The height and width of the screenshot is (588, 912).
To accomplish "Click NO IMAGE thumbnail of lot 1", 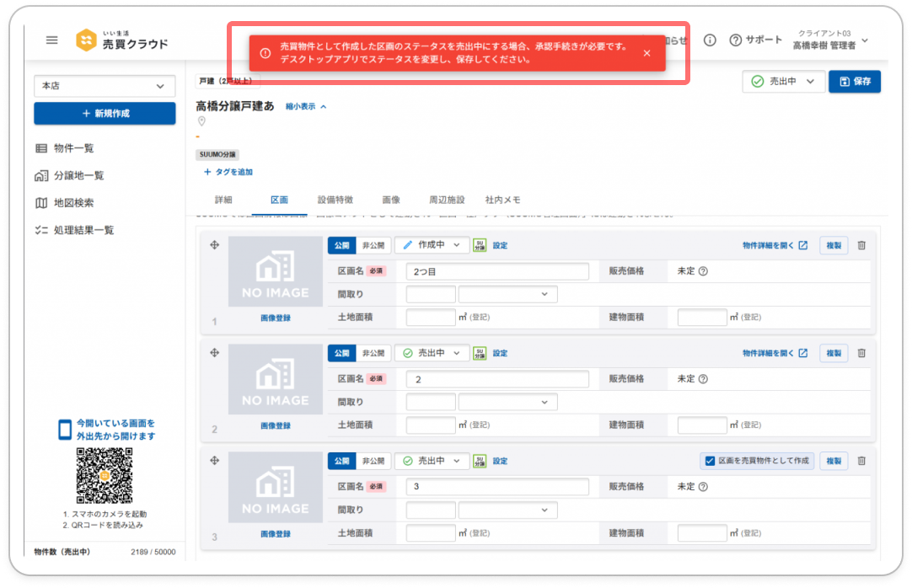I will 275,271.
